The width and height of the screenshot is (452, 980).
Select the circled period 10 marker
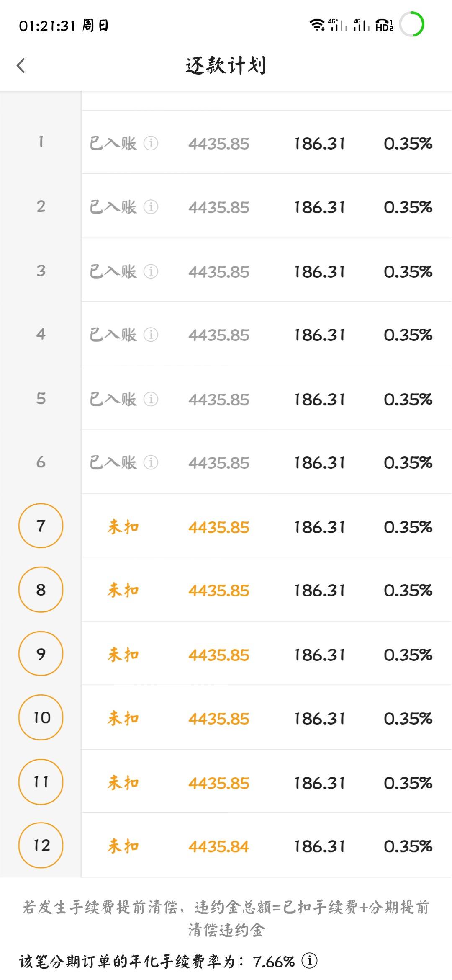tap(41, 717)
